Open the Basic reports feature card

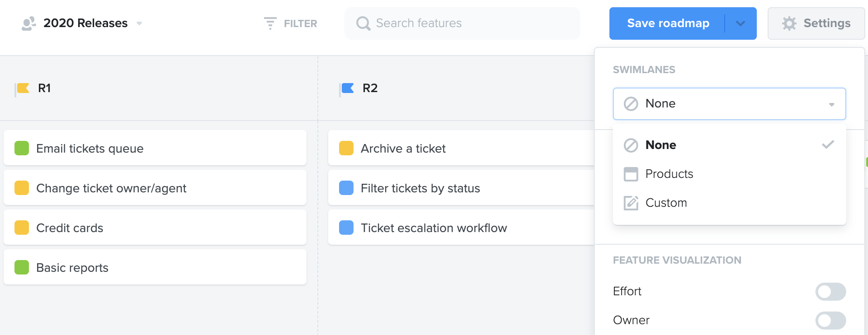click(155, 267)
